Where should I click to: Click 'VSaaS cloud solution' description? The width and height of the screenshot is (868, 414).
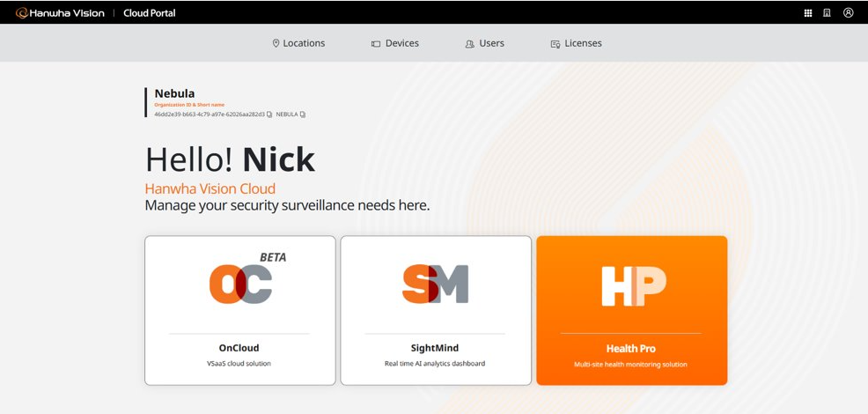(x=239, y=364)
